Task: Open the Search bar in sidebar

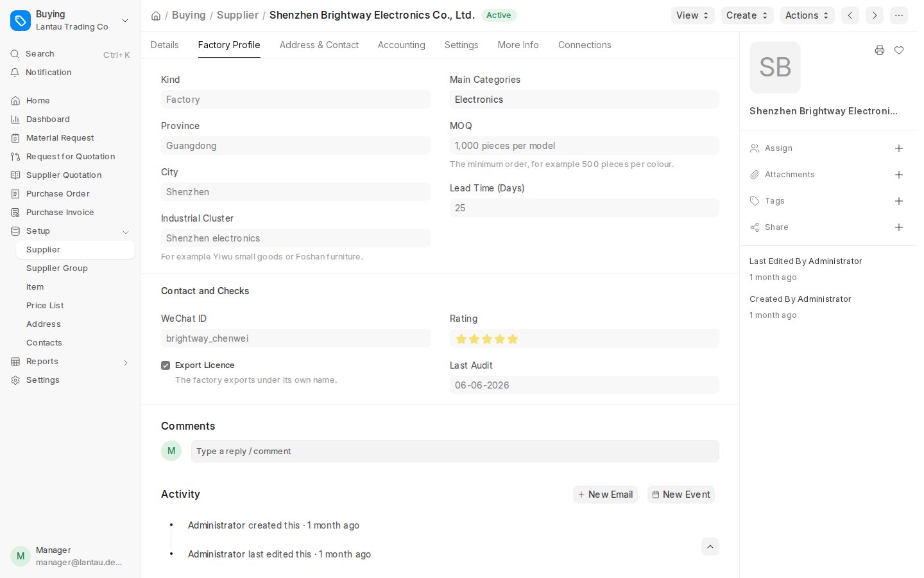Action: click(70, 54)
